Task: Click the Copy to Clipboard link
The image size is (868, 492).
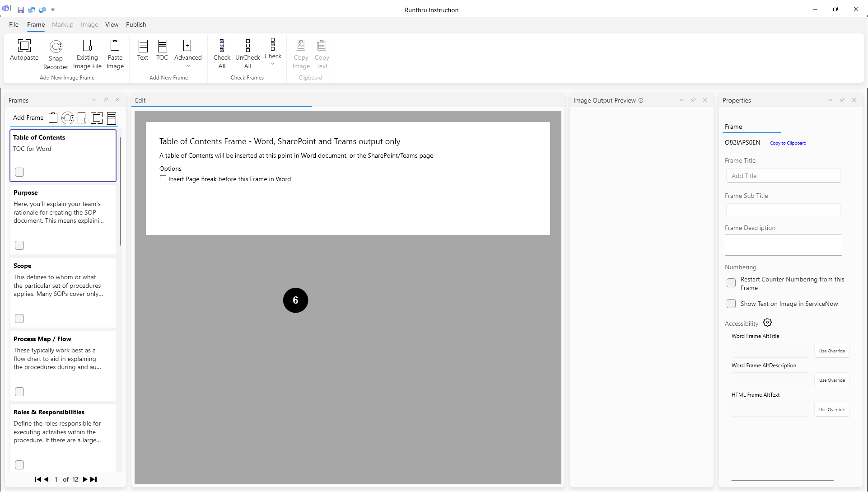Action: coord(788,143)
